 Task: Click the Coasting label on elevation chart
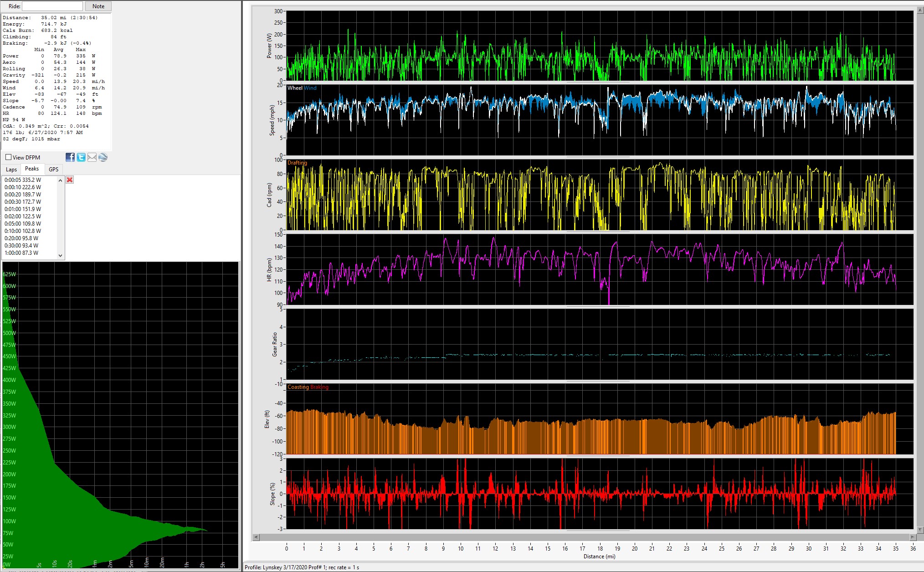(298, 387)
